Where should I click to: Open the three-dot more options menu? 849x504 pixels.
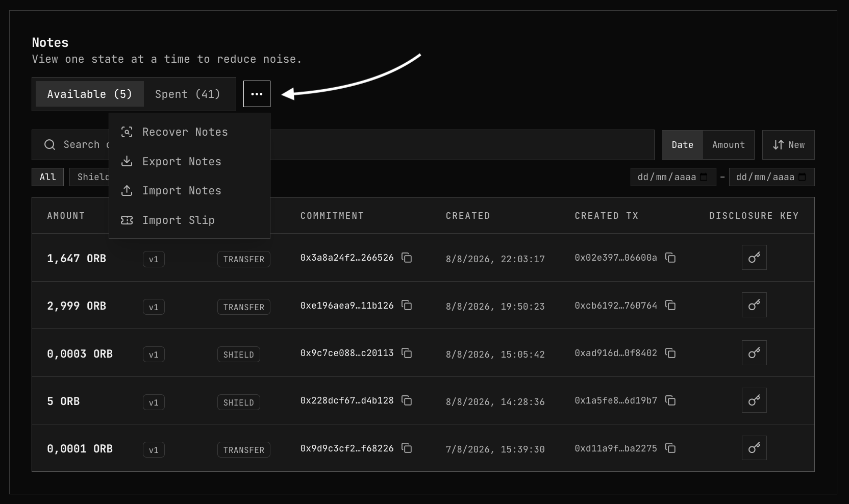coord(257,94)
